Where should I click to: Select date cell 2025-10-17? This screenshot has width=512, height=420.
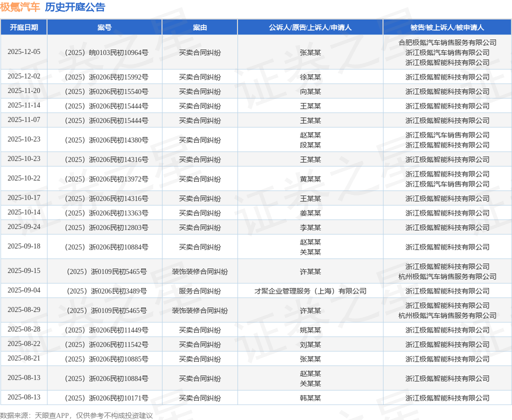[24, 198]
